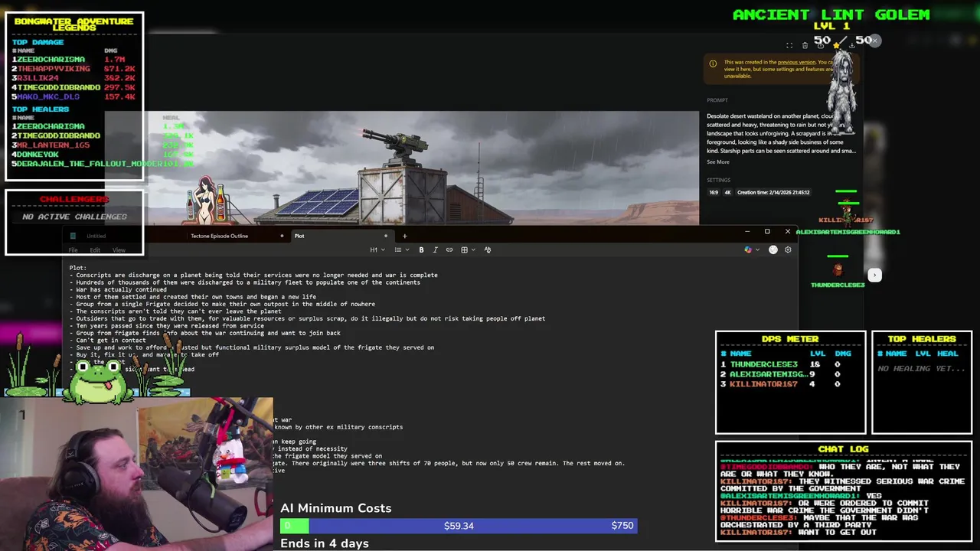The image size is (980, 551).
Task: Switch to the Untitled tab
Action: (x=96, y=236)
